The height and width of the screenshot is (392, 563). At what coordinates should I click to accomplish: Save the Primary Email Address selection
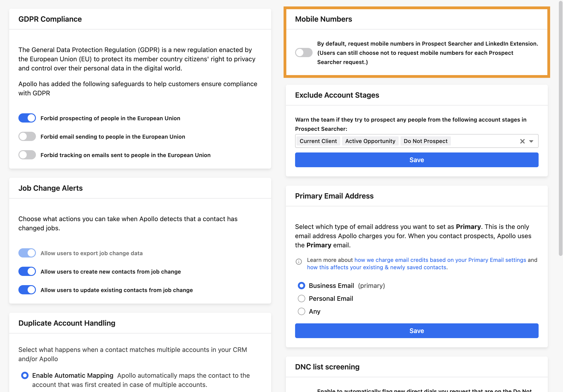click(x=417, y=331)
